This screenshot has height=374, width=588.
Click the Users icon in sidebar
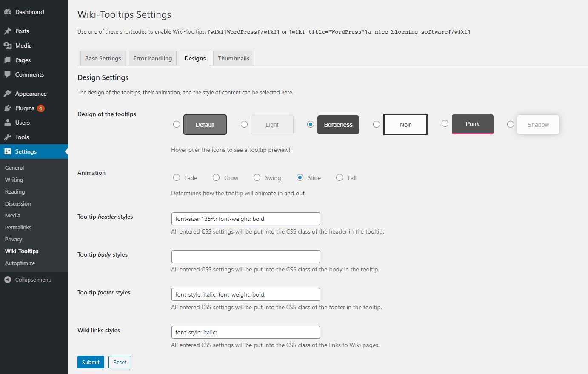click(8, 123)
